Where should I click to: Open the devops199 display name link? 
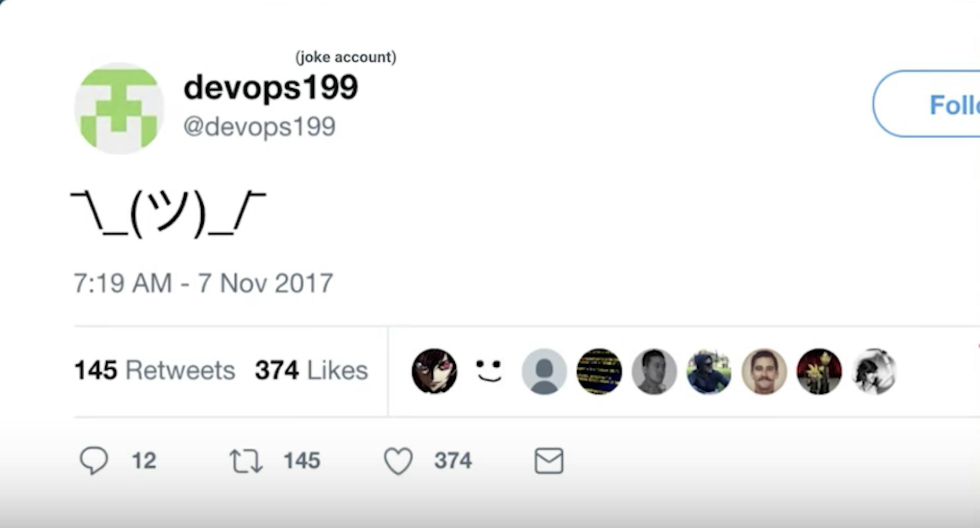[x=271, y=88]
